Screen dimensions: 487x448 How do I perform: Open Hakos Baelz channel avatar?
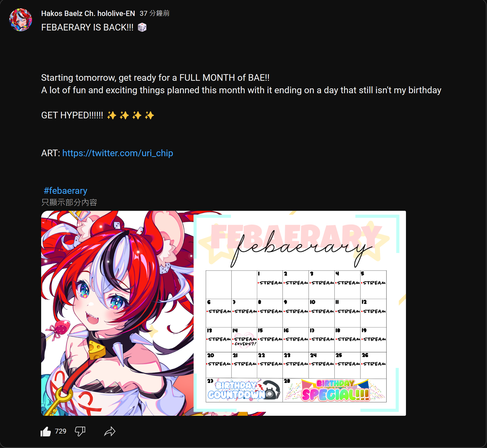click(21, 20)
